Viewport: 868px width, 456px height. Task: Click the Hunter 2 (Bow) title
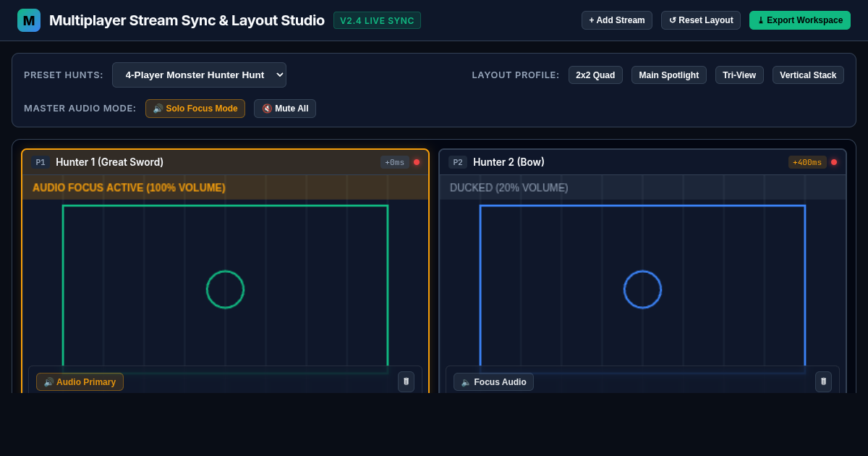[x=509, y=162]
